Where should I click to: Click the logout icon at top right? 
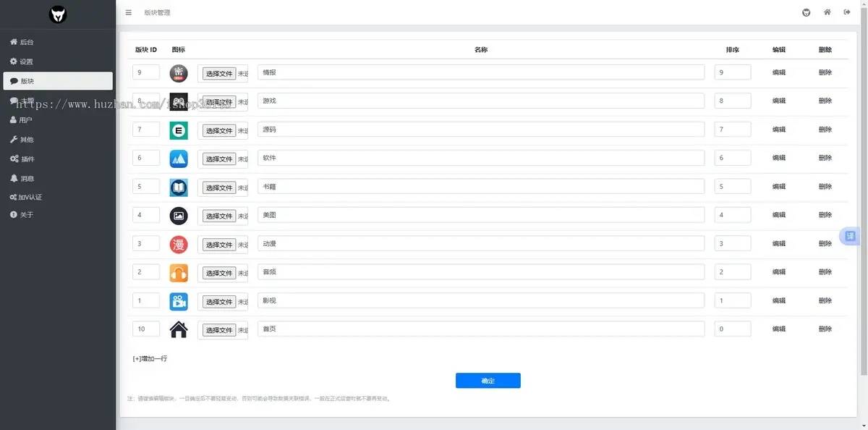tap(847, 12)
